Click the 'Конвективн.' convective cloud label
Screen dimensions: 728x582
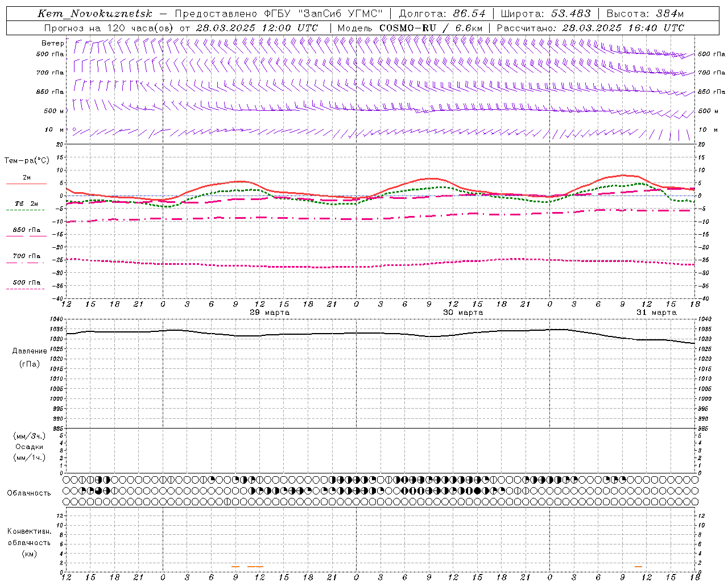30,531
